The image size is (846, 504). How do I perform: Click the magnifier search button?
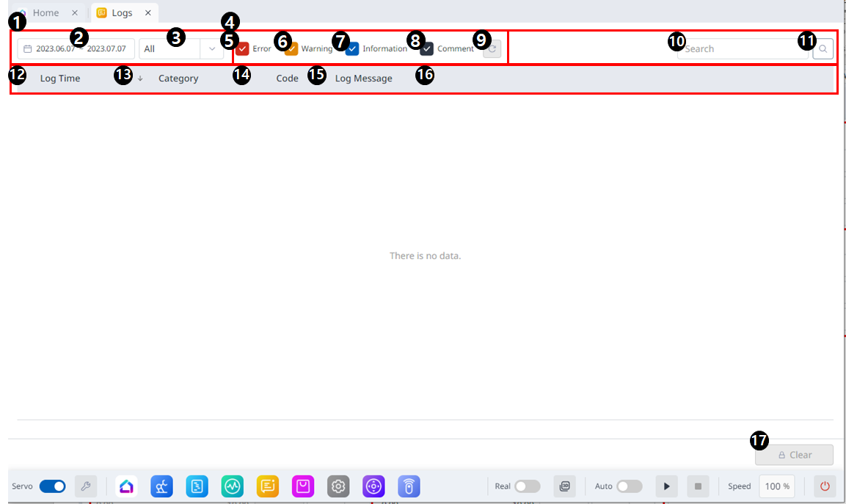[823, 49]
